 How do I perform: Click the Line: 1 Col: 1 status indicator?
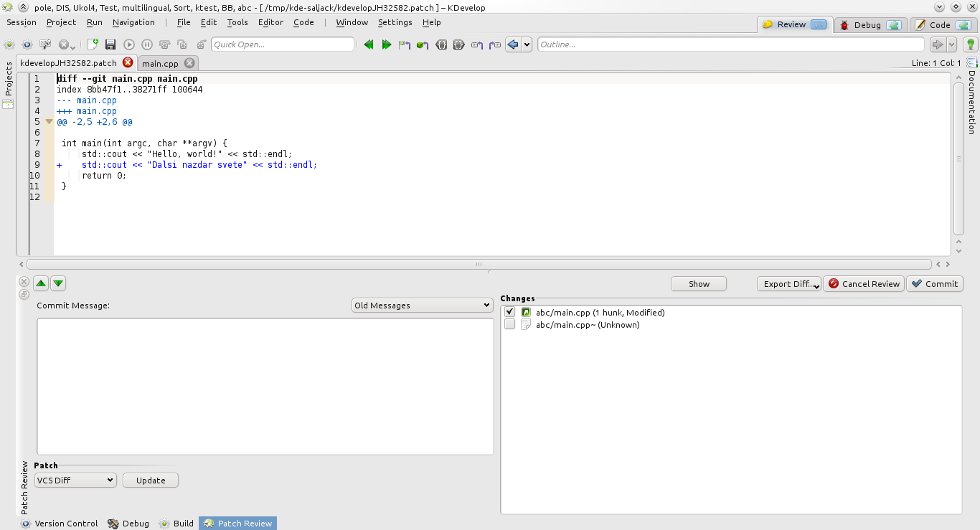click(x=936, y=63)
